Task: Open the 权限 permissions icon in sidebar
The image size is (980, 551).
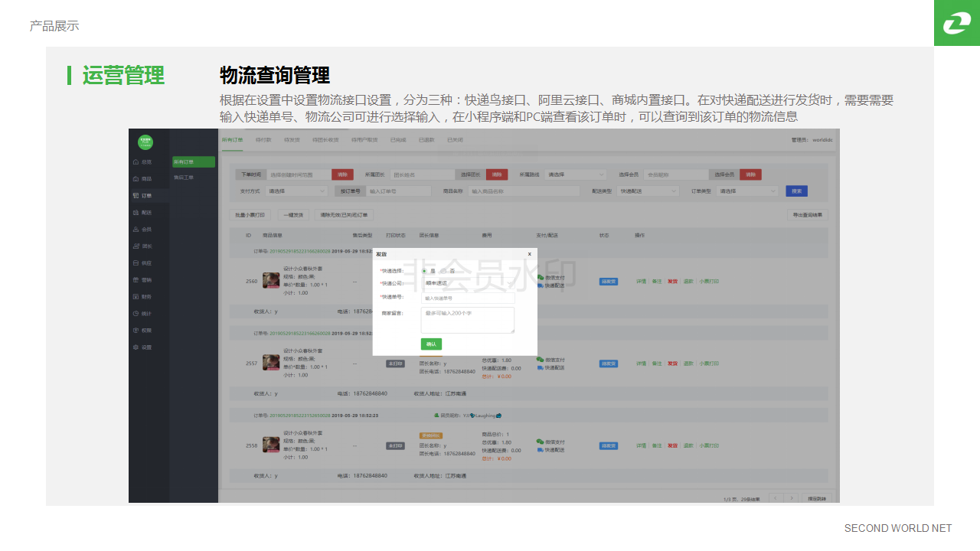Action: click(136, 331)
